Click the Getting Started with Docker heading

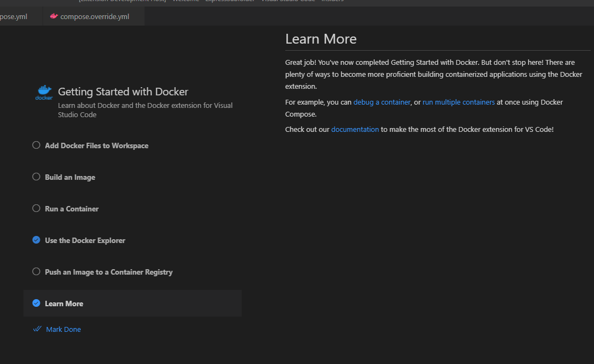(x=123, y=92)
